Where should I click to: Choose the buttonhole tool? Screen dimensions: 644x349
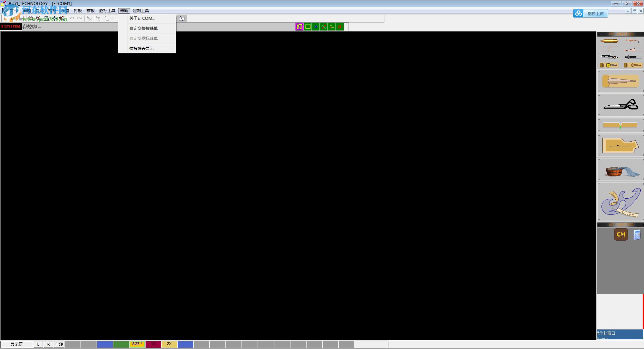(x=633, y=65)
